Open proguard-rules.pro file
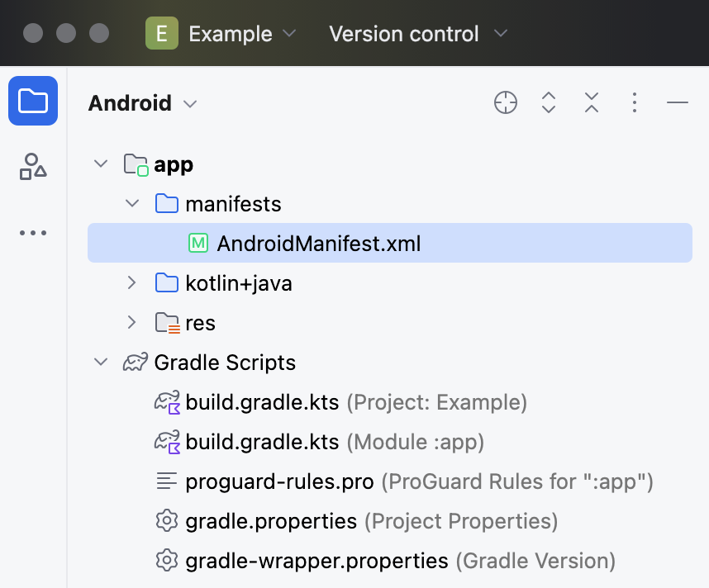Screen dimensions: 709x588 point(279,481)
